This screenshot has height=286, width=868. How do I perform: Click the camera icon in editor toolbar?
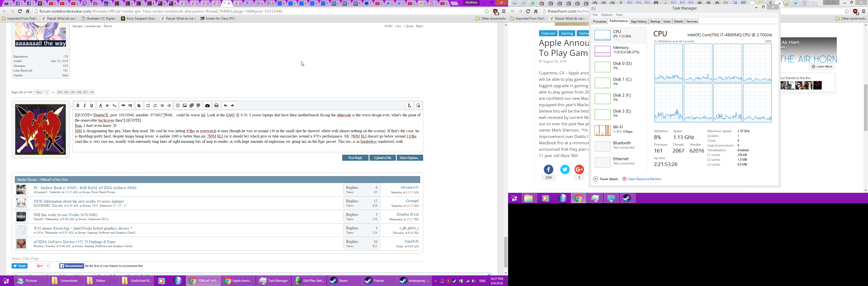pyautogui.click(x=207, y=106)
